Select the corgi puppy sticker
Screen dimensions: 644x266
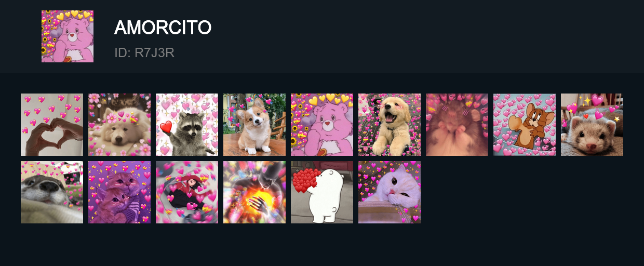[254, 125]
